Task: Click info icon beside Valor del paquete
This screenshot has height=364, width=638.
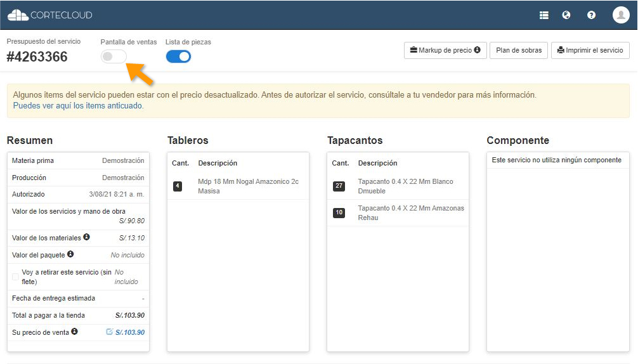Action: (x=70, y=254)
